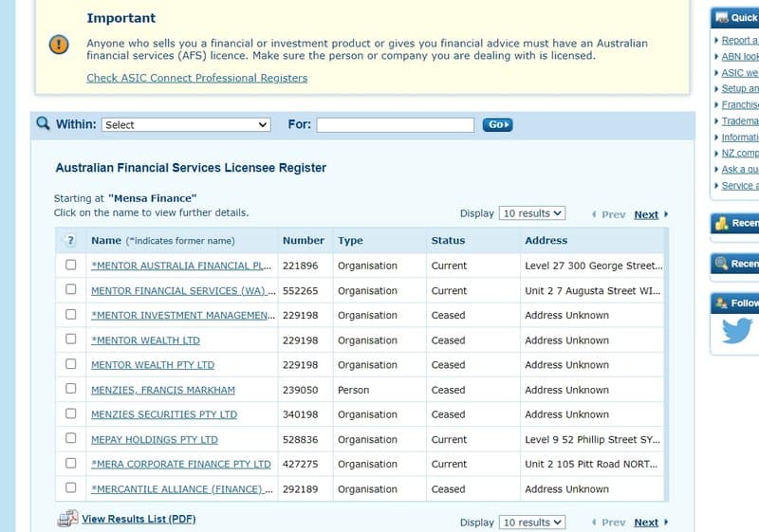This screenshot has height=532, width=759.
Task: Click licence number 427275
Action: 300,464
